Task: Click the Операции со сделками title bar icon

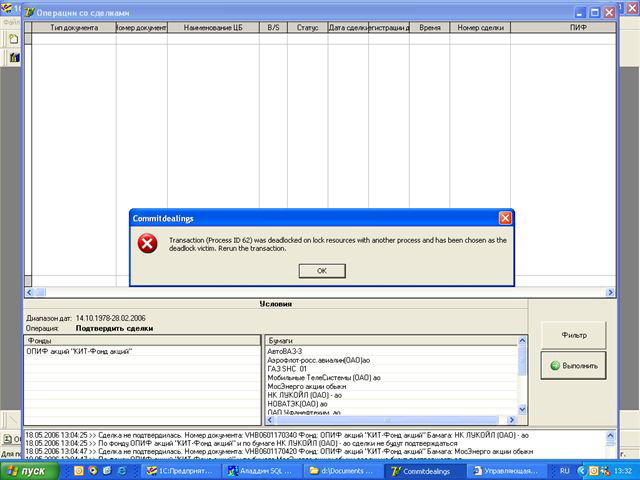Action: tap(29, 13)
